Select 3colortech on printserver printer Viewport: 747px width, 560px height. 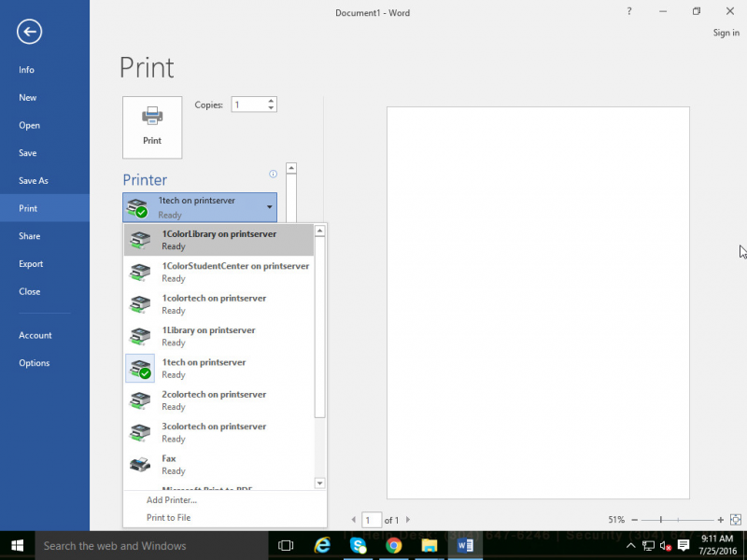(x=218, y=432)
